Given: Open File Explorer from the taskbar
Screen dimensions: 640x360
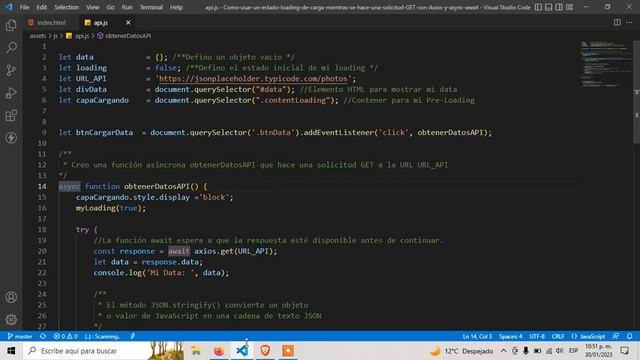Looking at the screenshot, I should click(196, 351).
